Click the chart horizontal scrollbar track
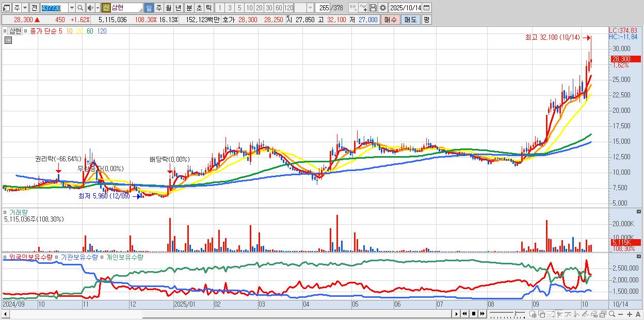The image size is (644, 320). [x=230, y=314]
